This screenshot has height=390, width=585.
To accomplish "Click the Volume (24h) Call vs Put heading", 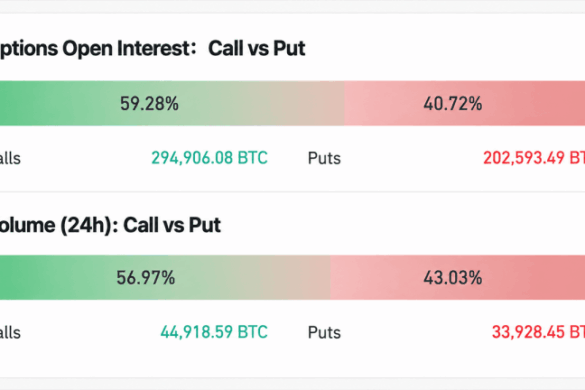I will pyautogui.click(x=110, y=225).
